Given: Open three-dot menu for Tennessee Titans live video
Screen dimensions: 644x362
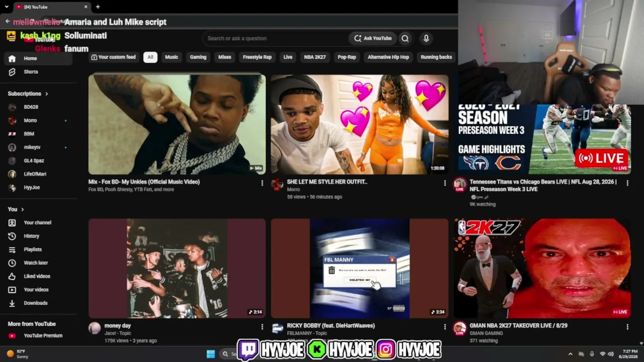Looking at the screenshot, I should pyautogui.click(x=627, y=183).
